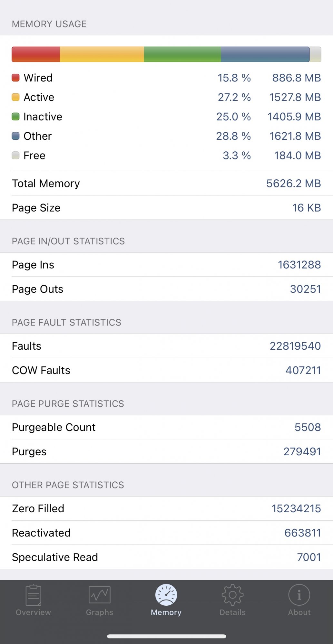This screenshot has width=333, height=644.
Task: Select the Page Size row
Action: (x=166, y=208)
